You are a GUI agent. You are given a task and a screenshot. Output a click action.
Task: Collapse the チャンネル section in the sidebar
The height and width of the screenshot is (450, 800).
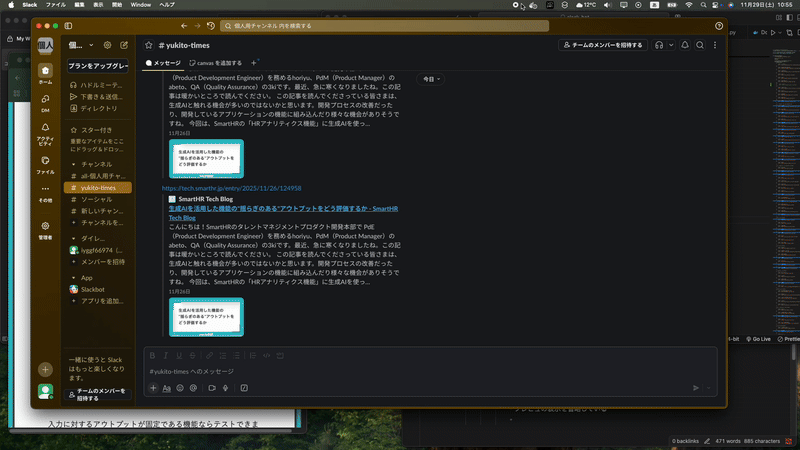(x=72, y=163)
